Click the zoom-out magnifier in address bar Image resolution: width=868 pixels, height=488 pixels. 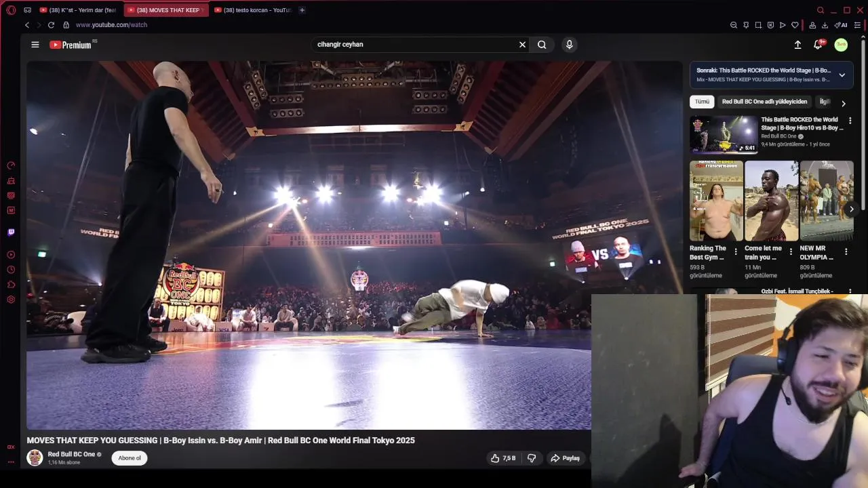734,25
